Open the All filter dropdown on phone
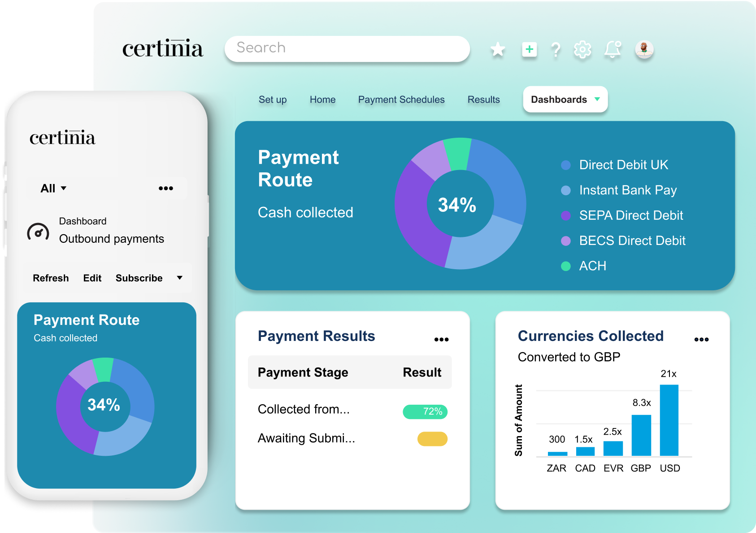 54,188
